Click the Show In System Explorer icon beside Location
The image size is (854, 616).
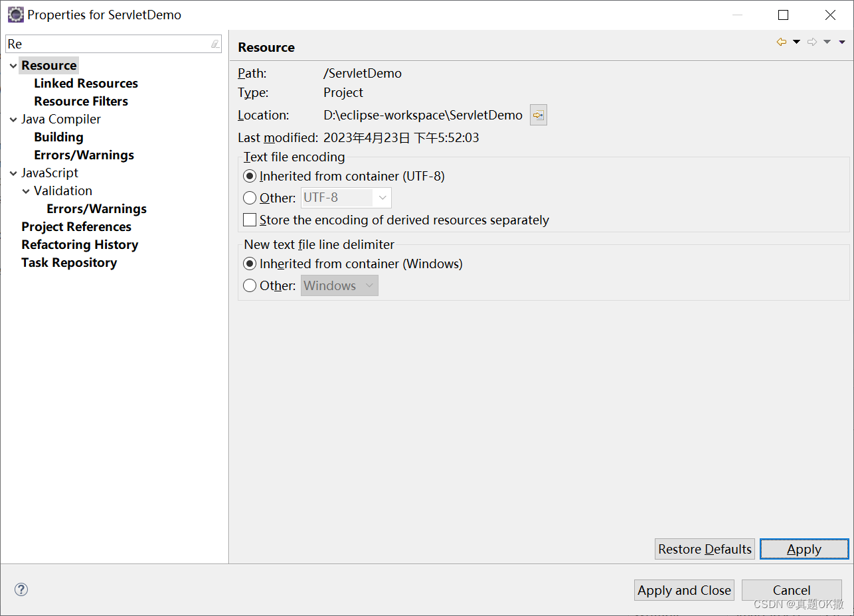point(539,115)
